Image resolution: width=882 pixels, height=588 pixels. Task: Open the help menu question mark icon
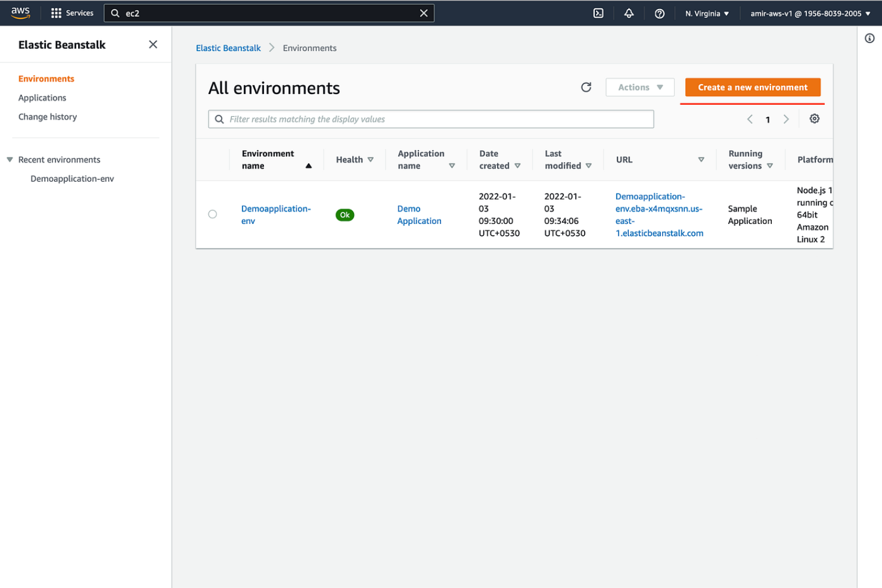(x=659, y=13)
